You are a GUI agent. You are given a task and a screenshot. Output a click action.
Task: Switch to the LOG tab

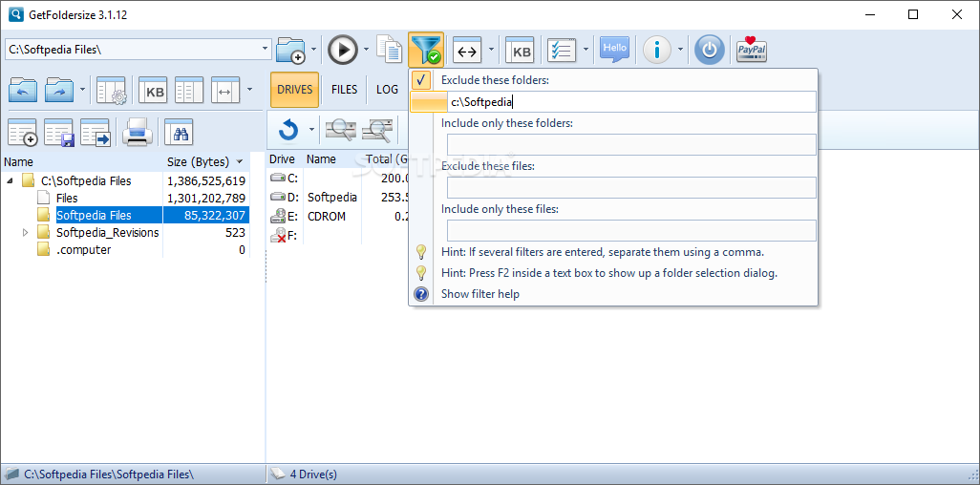pos(387,90)
